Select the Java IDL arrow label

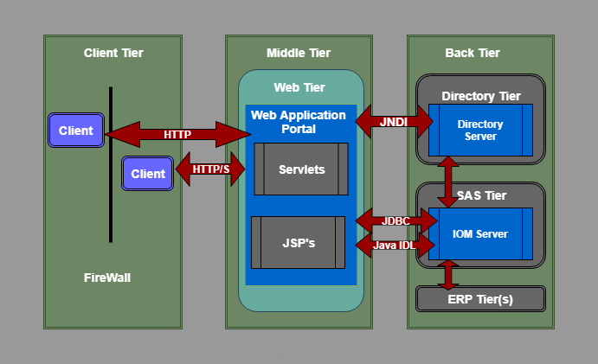395,245
